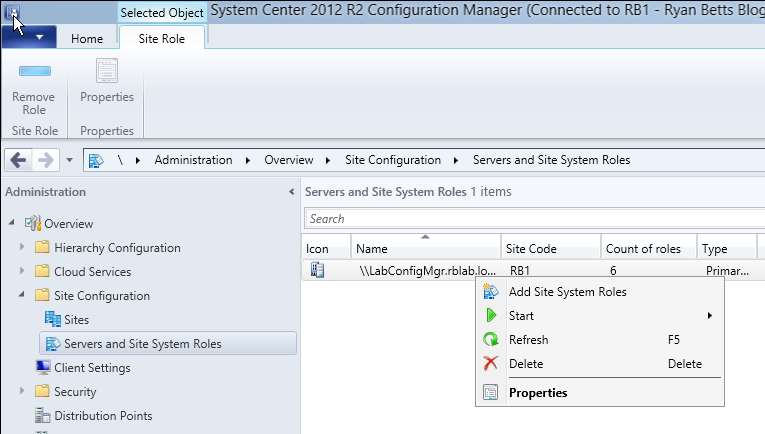This screenshot has height=434, width=765.
Task: Choose Properties from the context menu
Action: [600, 393]
